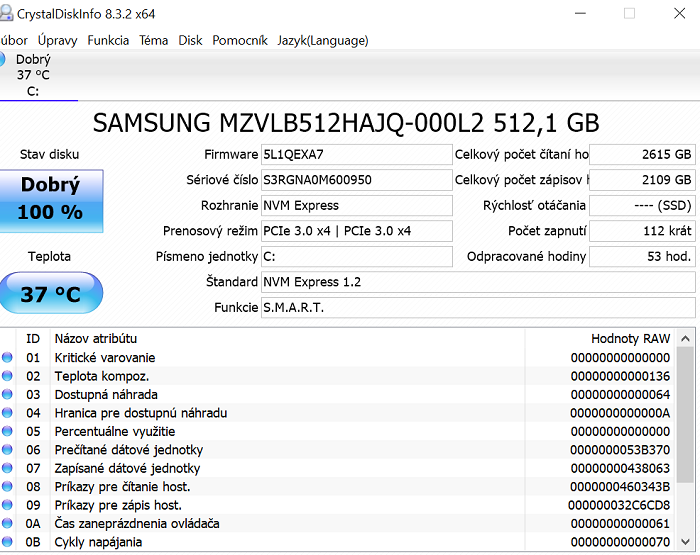Click the rotation speed value ---- (SSD)

[642, 205]
